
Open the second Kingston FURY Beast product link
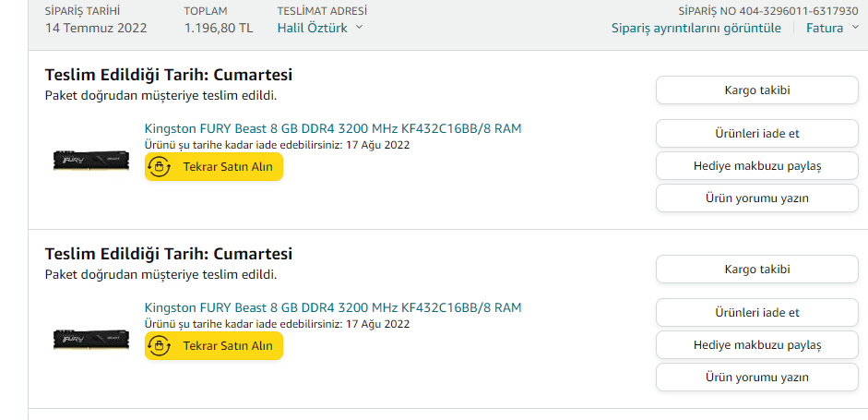tap(333, 307)
